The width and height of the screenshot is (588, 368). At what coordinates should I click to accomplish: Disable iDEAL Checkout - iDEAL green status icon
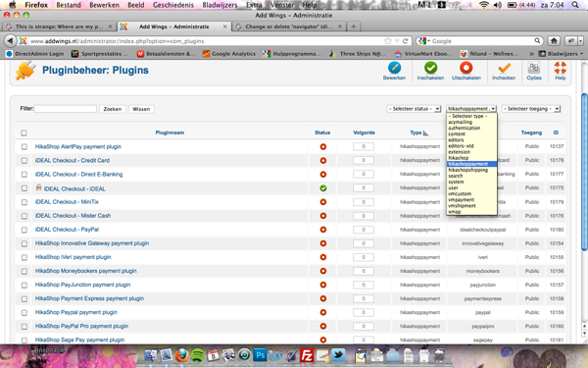(322, 188)
